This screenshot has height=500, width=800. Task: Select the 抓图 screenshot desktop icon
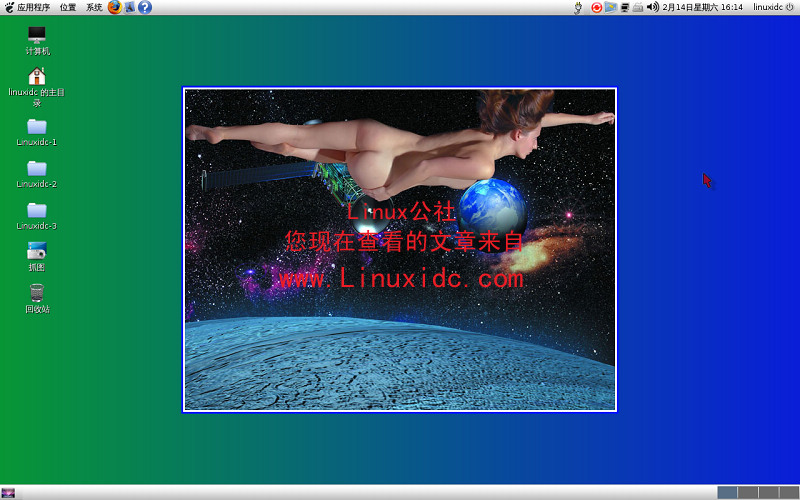(37, 257)
